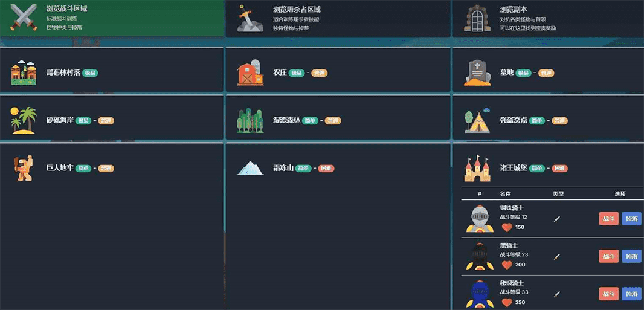Viewport: 644px width, 310px height.
Task: Open the 浏览战斗区域 tab with crossed swords
Action: [x=112, y=18]
